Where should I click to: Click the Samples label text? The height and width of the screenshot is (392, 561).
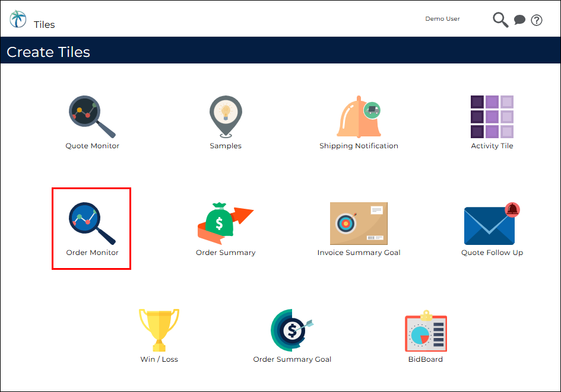226,146
